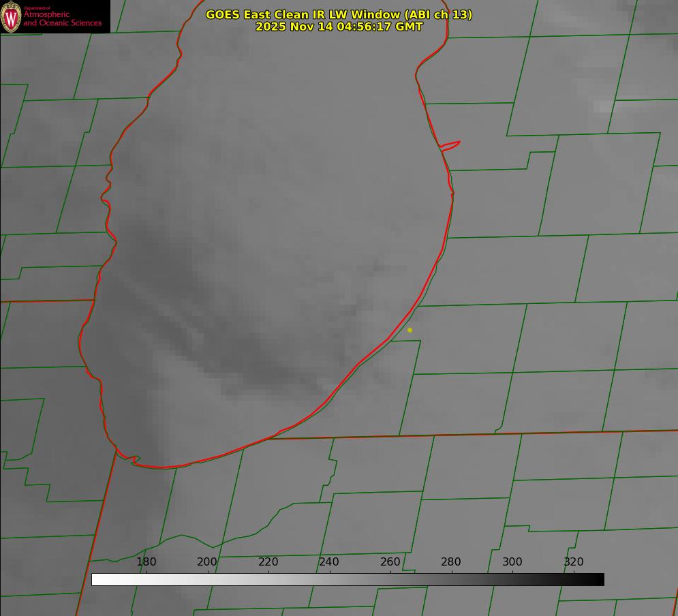Select the 200 value on the temperature scale
The image size is (678, 616).
pos(207,562)
